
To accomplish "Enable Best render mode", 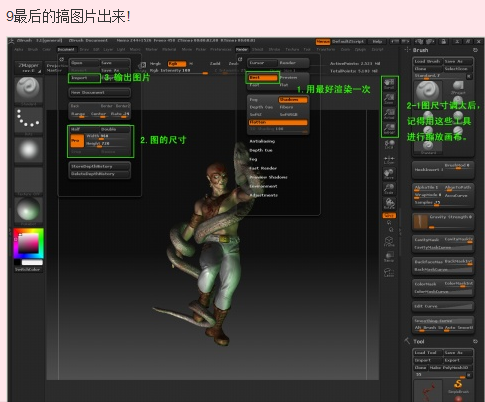I will (x=263, y=78).
